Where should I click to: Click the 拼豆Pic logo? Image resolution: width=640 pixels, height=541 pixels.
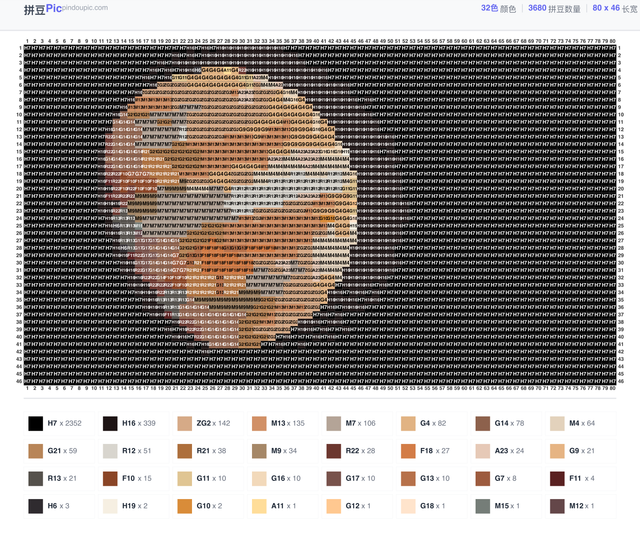pos(43,9)
